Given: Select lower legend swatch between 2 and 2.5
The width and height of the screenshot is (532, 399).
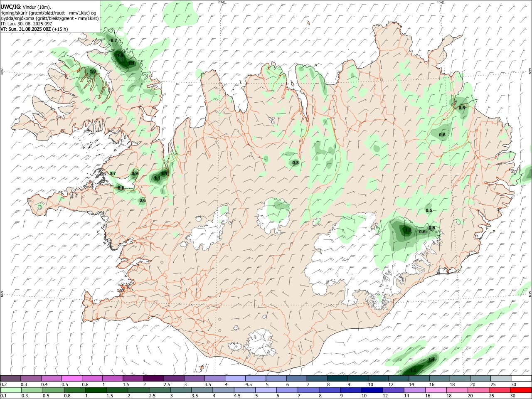Looking at the screenshot, I should pos(138,390).
